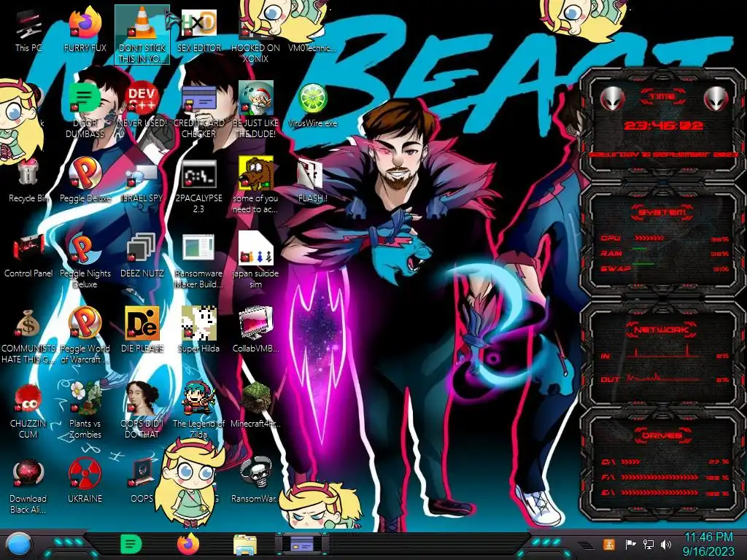This screenshot has height=560, width=747.
Task: Click the right alien head on the TIME widget
Action: click(x=716, y=98)
